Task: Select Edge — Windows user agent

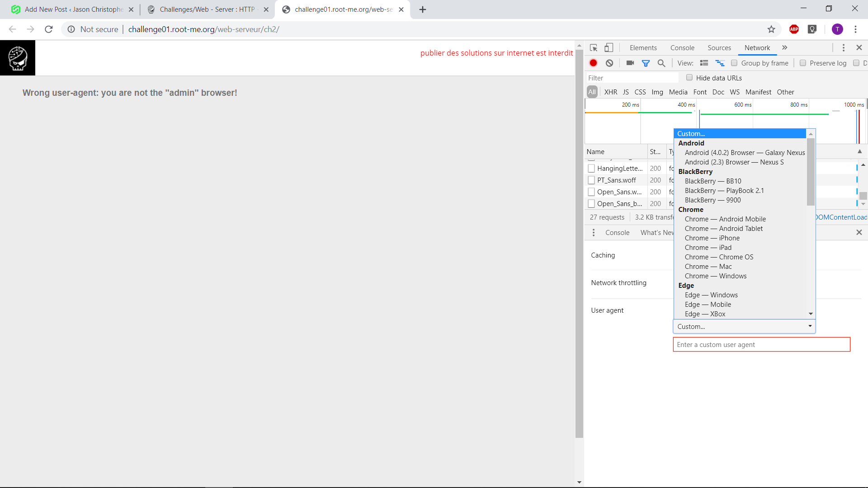Action: [x=711, y=295]
